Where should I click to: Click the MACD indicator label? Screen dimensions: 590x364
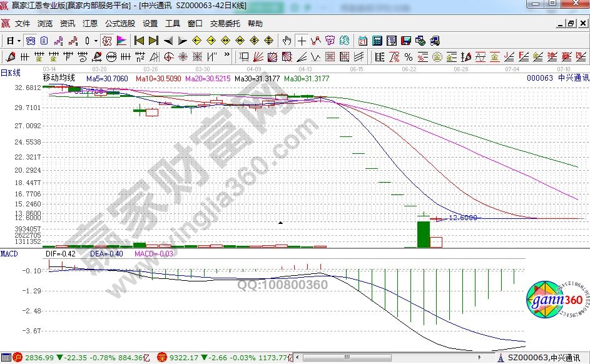[x=9, y=254]
